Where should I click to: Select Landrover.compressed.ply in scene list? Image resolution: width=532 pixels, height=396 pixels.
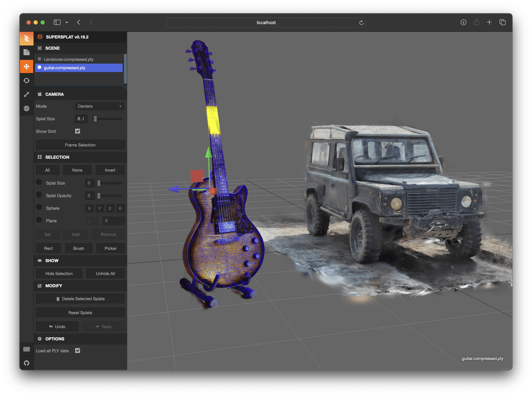tap(69, 59)
